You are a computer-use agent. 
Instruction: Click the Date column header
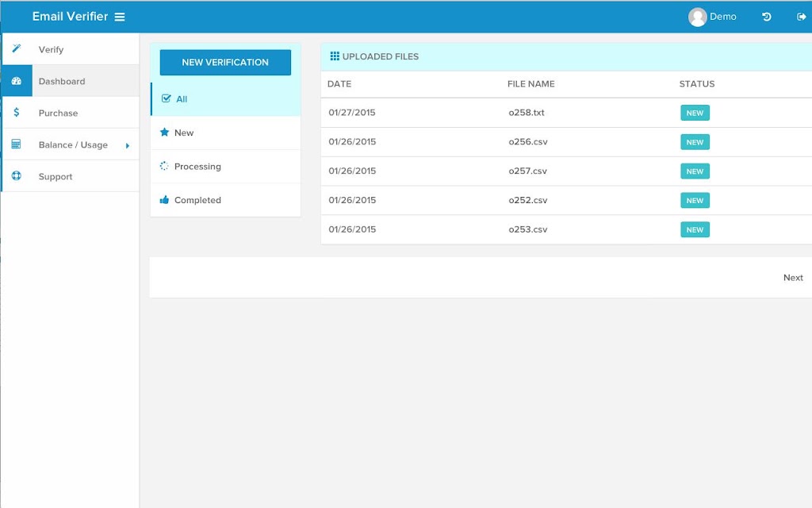339,84
